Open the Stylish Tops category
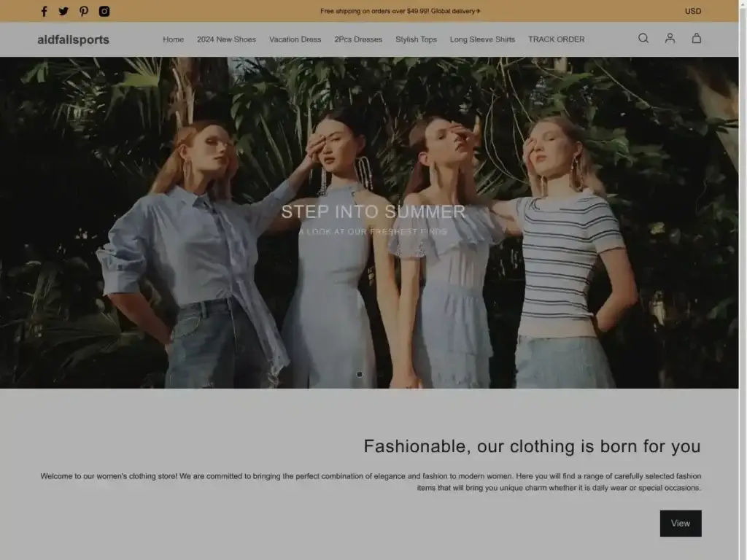Viewport: 747px width, 560px height. click(416, 39)
